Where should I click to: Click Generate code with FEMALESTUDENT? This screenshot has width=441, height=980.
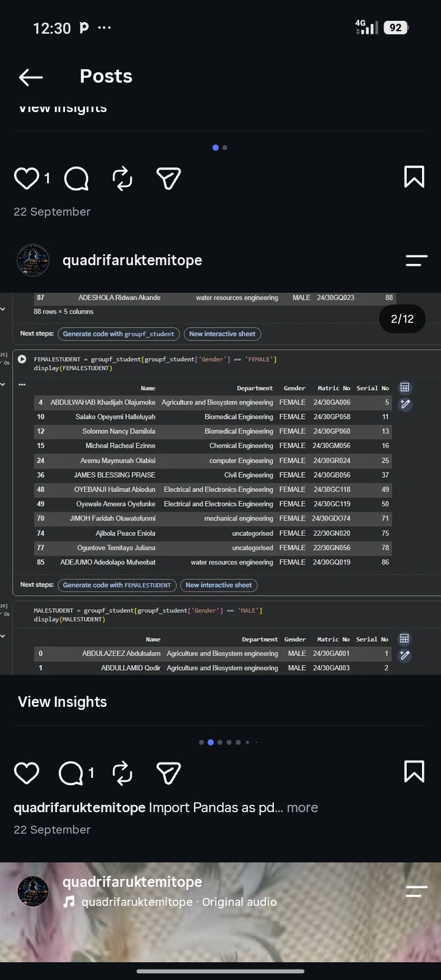(117, 585)
